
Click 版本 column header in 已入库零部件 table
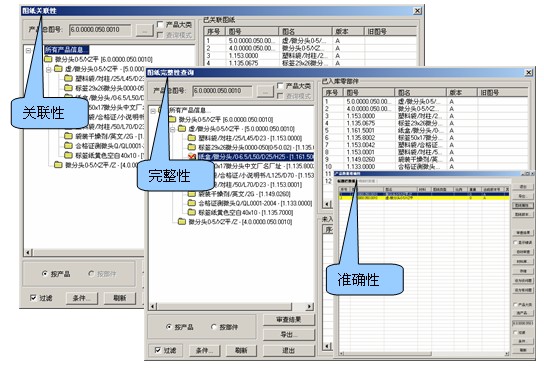(461, 93)
